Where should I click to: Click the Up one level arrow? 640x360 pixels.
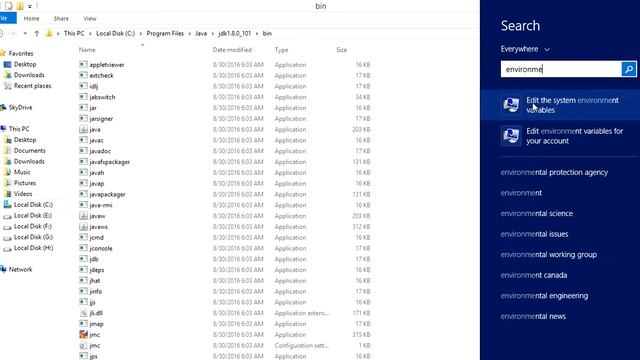click(36, 33)
